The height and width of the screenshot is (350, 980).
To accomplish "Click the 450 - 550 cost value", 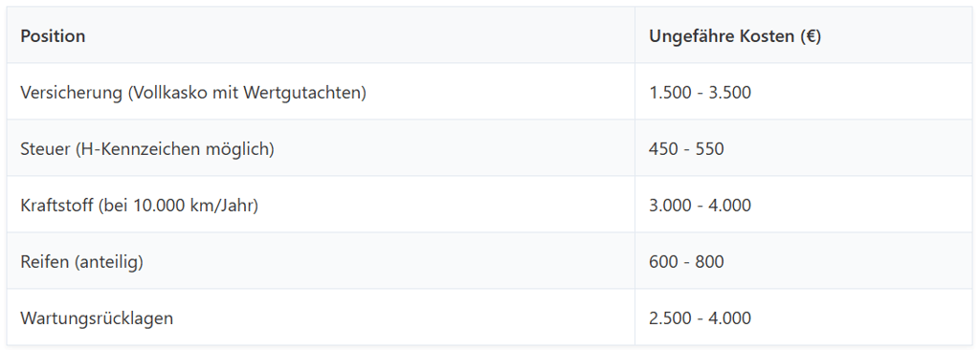I will tap(686, 149).
